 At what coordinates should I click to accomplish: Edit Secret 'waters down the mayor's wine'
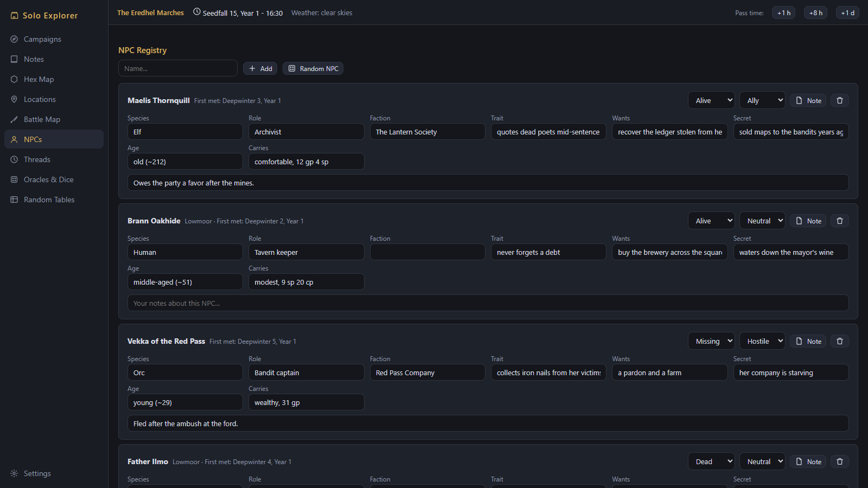click(791, 252)
